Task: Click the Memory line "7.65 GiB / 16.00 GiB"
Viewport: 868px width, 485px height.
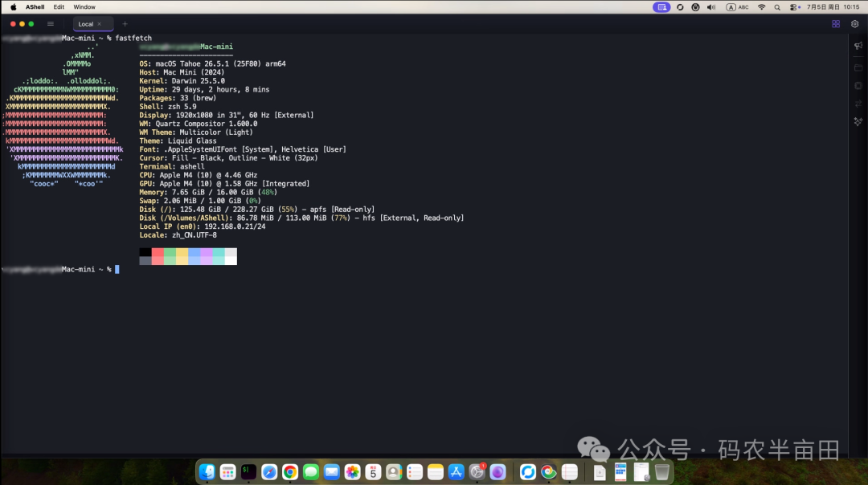Action: tap(212, 193)
